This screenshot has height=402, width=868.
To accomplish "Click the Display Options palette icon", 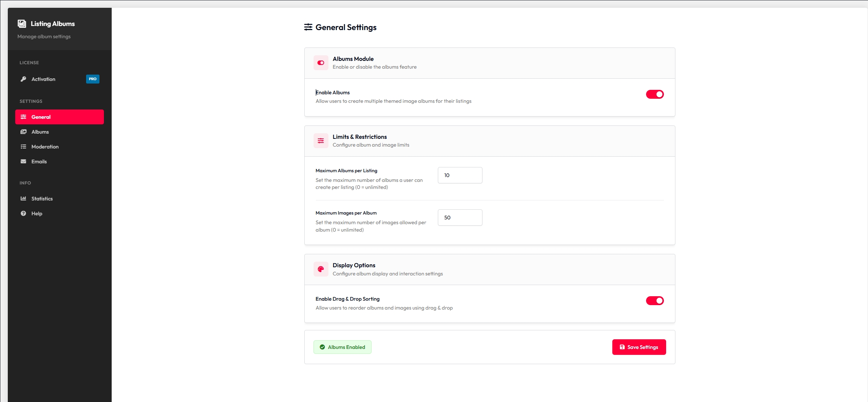I will [321, 269].
